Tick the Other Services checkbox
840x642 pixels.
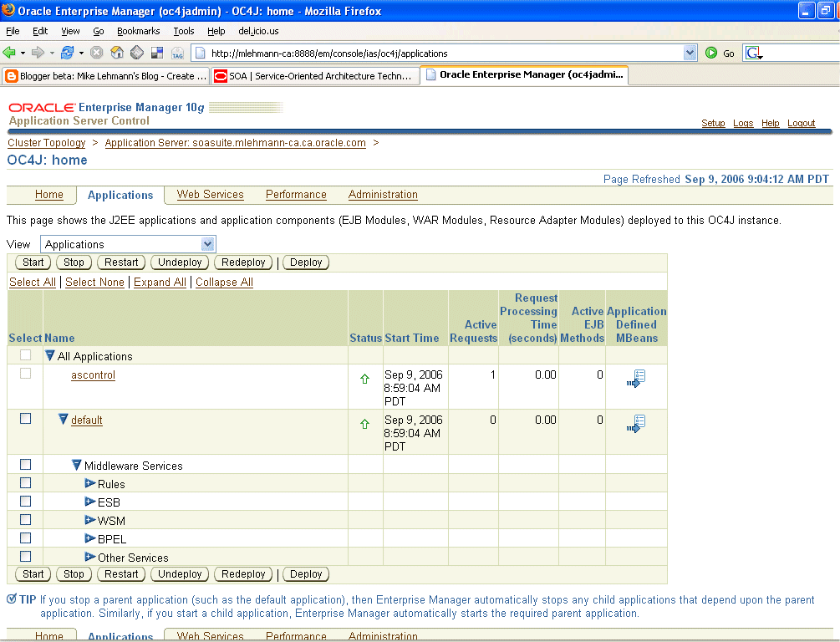pyautogui.click(x=25, y=556)
